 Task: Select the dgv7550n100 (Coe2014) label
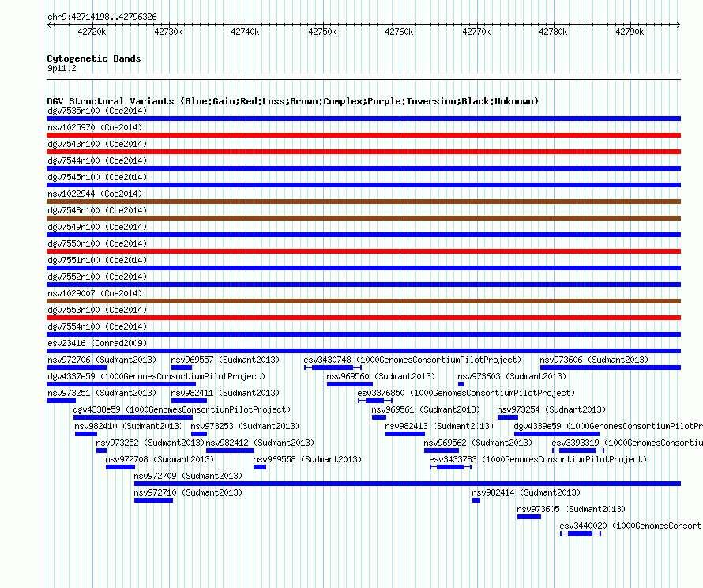[x=97, y=243]
